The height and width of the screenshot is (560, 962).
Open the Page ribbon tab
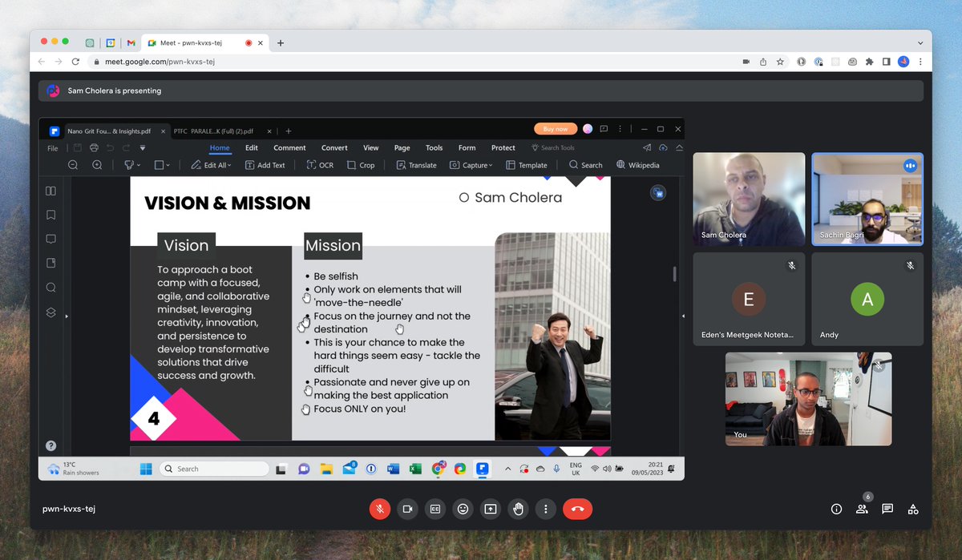tap(402, 147)
